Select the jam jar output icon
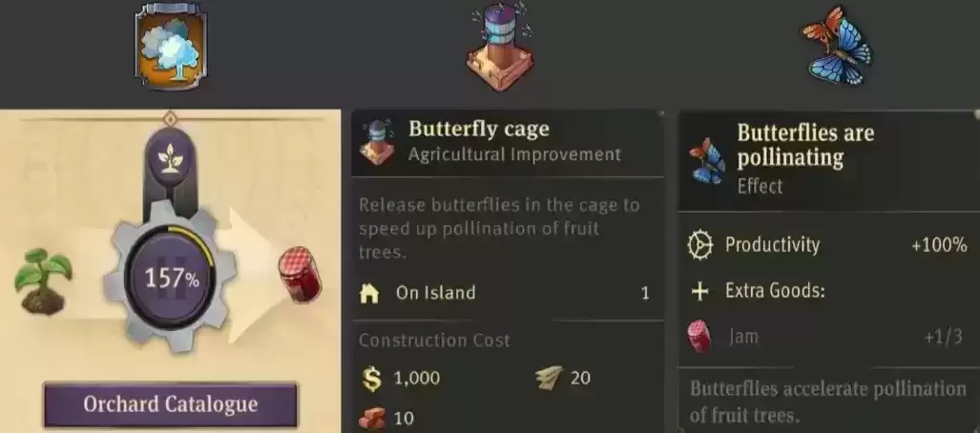Image resolution: width=980 pixels, height=433 pixels. (x=300, y=275)
